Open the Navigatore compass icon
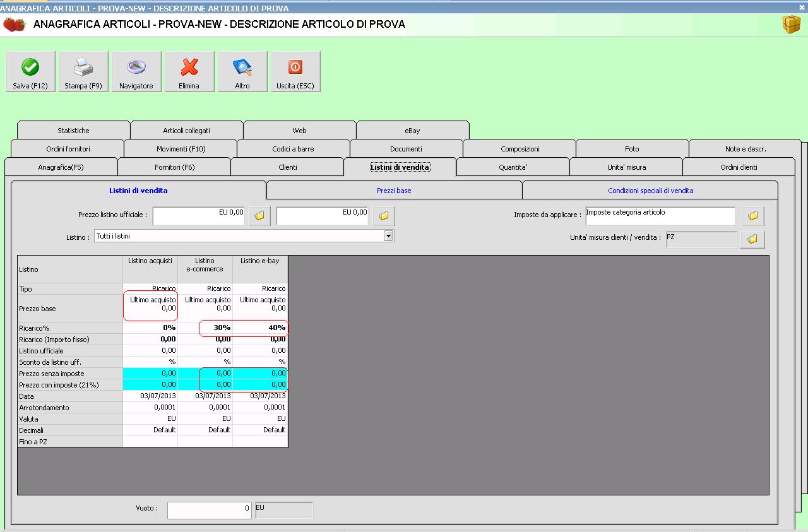Viewport: 808px width, 532px height. (x=136, y=68)
